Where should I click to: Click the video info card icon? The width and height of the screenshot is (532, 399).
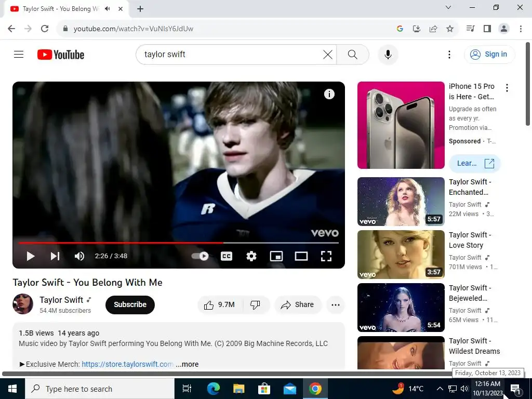click(x=329, y=94)
